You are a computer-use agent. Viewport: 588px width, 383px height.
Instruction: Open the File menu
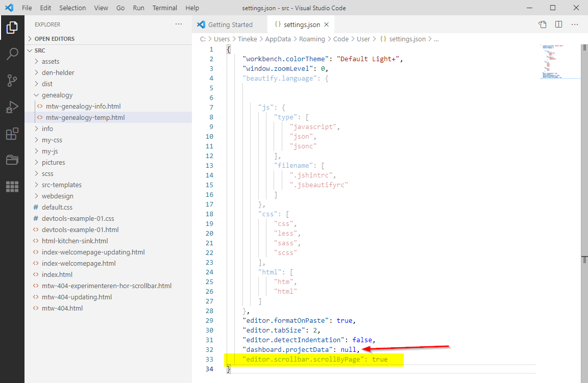pos(27,8)
